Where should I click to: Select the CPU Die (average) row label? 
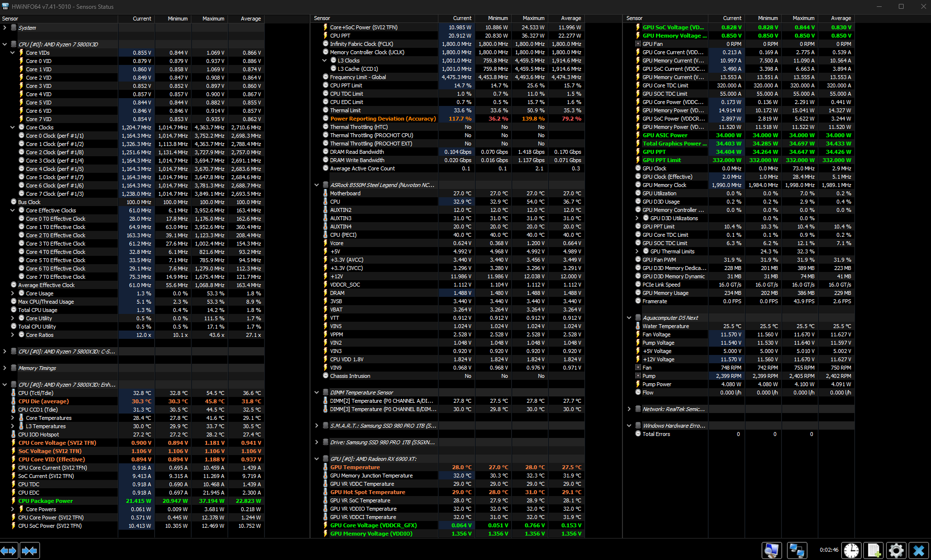click(x=43, y=401)
